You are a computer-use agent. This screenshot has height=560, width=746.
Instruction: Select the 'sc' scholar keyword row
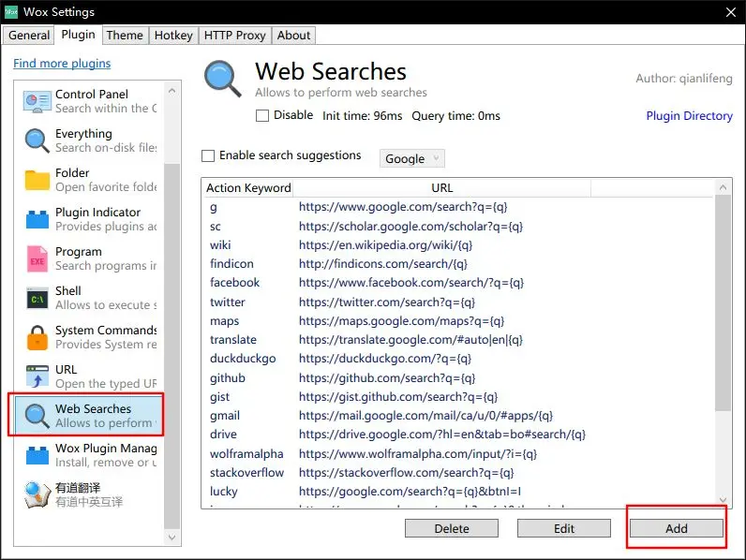457,227
